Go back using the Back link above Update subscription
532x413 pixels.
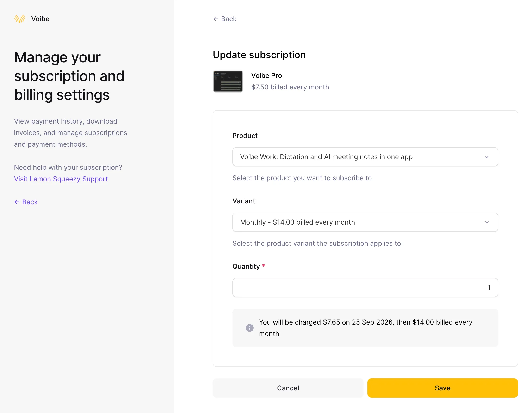point(225,19)
